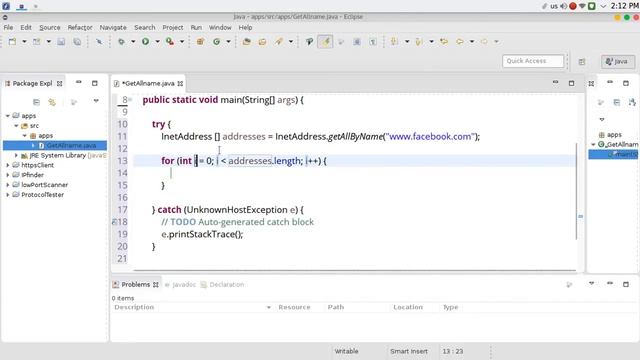This screenshot has width=640, height=360.
Task: Click the Next Annotation icon
Action: click(394, 42)
